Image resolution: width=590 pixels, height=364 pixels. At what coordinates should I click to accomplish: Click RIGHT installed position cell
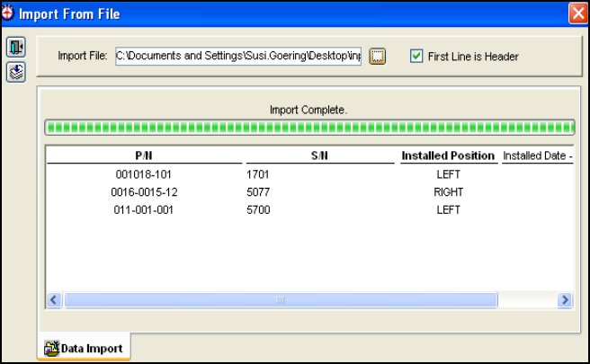point(448,192)
